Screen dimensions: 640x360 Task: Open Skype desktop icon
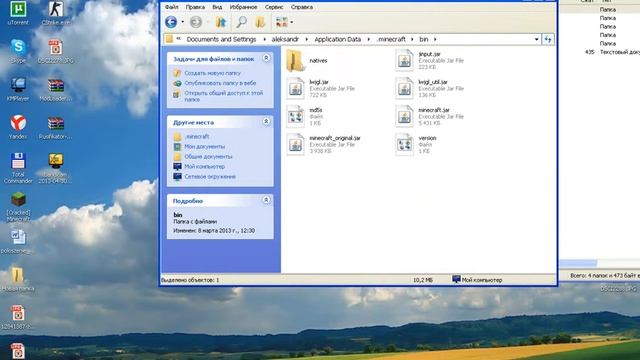pyautogui.click(x=18, y=51)
